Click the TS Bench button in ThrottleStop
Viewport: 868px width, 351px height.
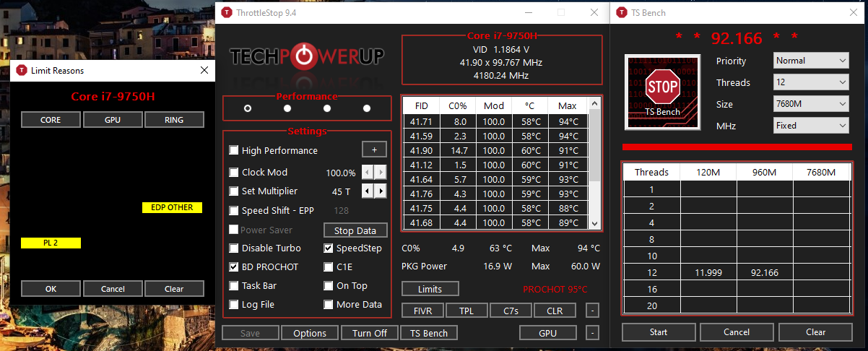(x=429, y=333)
